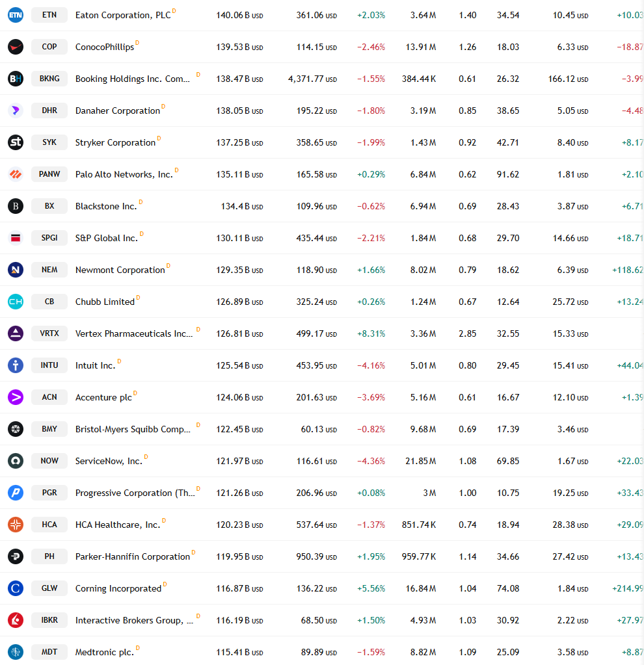The height and width of the screenshot is (665, 644).
Task: Open Blackstone Inc. company link
Action: click(106, 206)
